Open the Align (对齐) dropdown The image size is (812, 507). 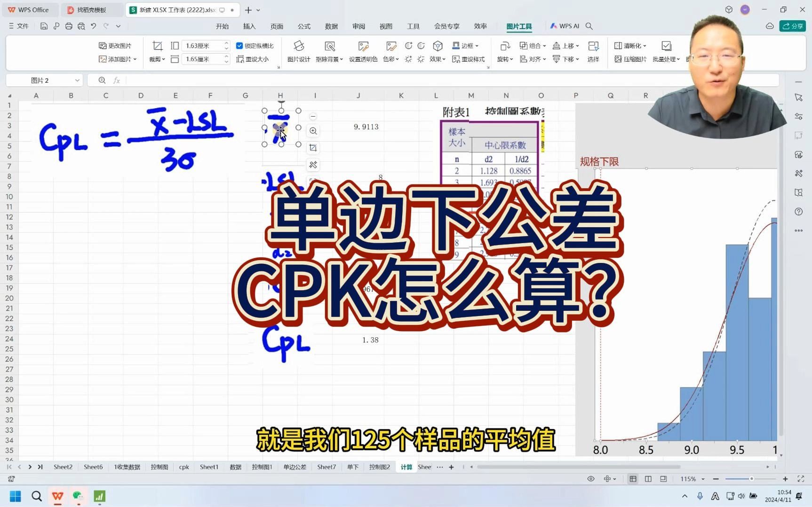[533, 59]
